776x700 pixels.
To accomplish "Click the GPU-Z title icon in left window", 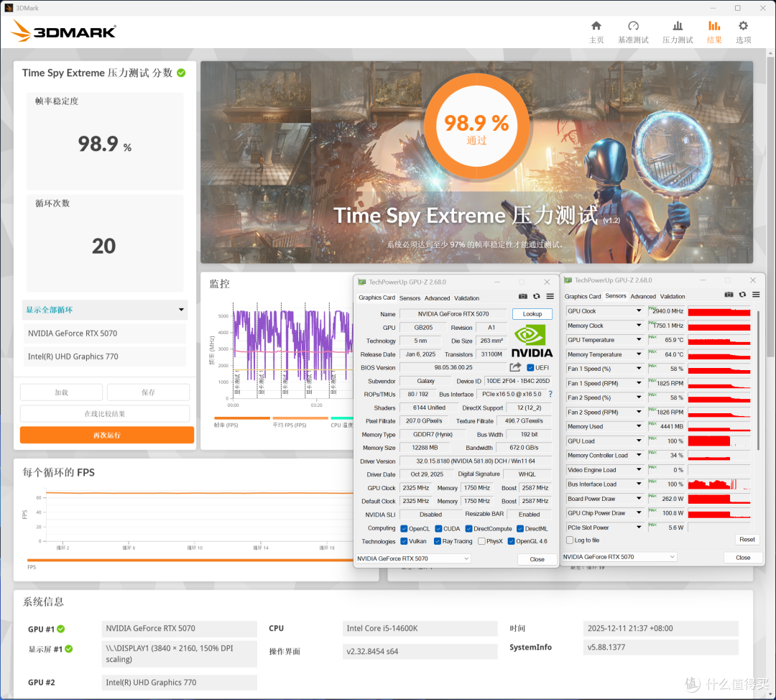I will [x=361, y=282].
